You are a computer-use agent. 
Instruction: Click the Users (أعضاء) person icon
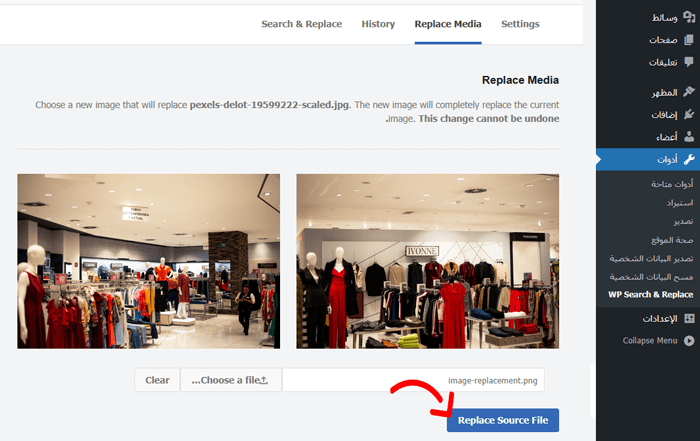pyautogui.click(x=688, y=137)
